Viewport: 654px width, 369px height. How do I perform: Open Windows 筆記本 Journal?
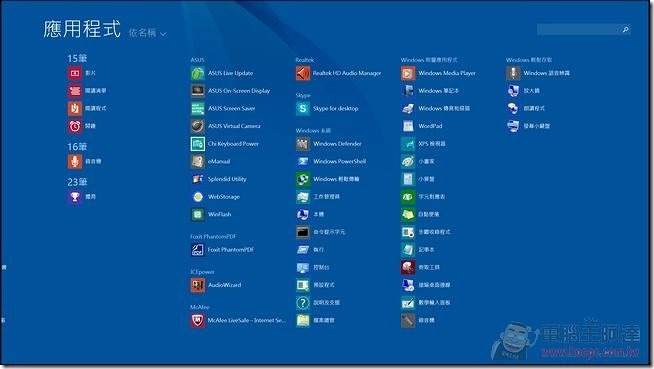coord(430,90)
